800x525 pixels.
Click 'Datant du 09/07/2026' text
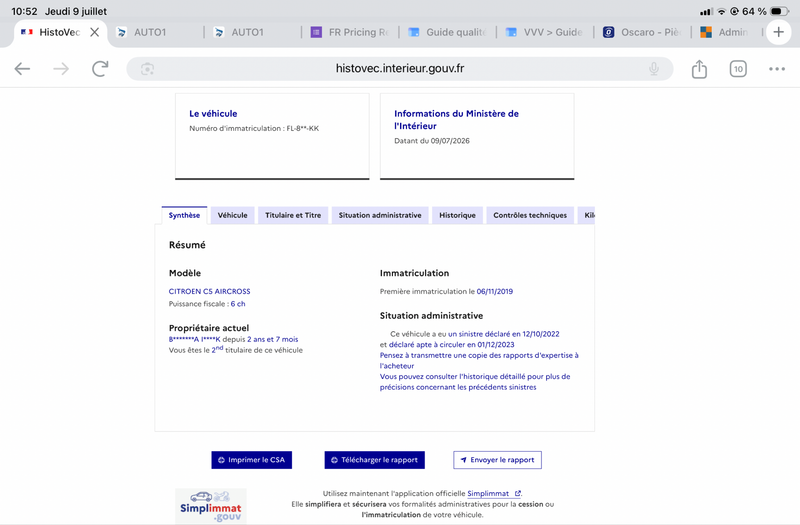(432, 141)
